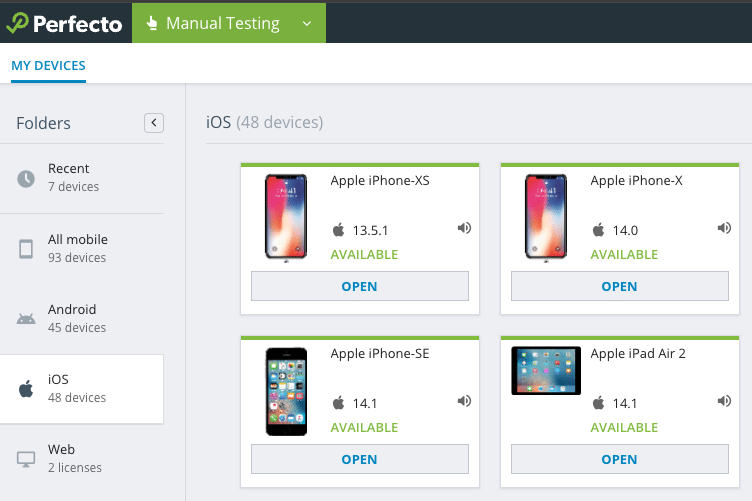This screenshot has height=501, width=752.
Task: Click the All mobile phone icon
Action: [26, 249]
